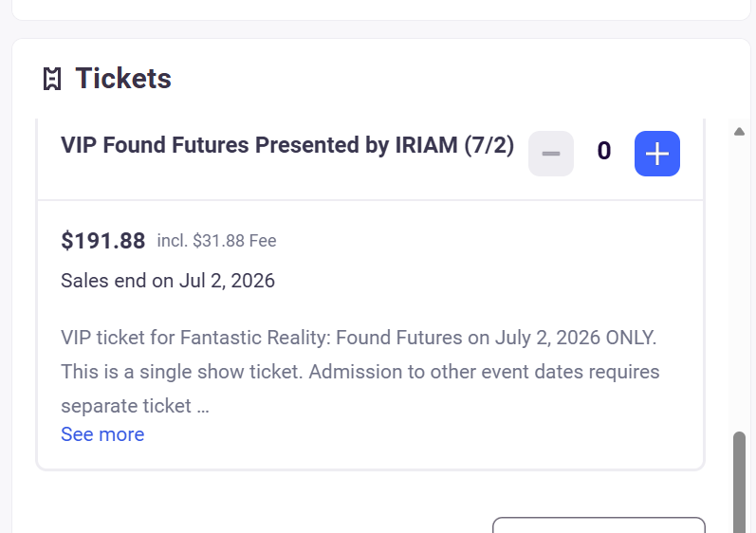Click the Tickets section bookmark icon
The image size is (756, 533).
pos(52,80)
